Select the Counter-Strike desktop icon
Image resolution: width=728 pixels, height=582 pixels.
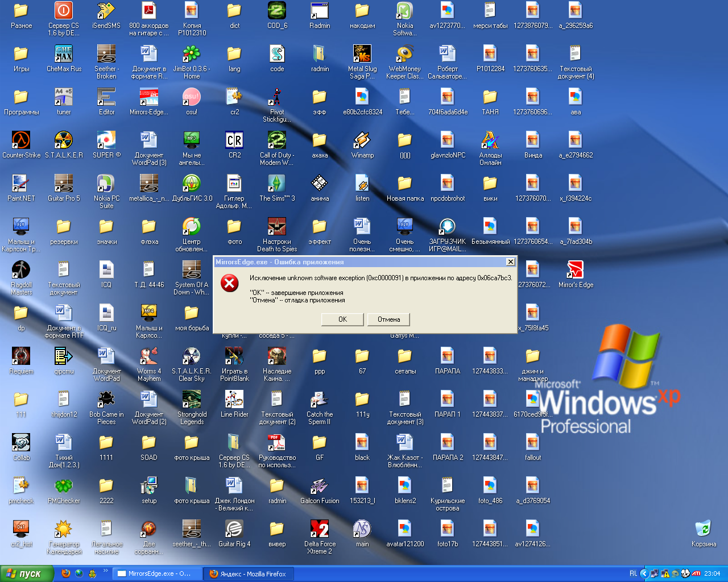click(x=21, y=144)
